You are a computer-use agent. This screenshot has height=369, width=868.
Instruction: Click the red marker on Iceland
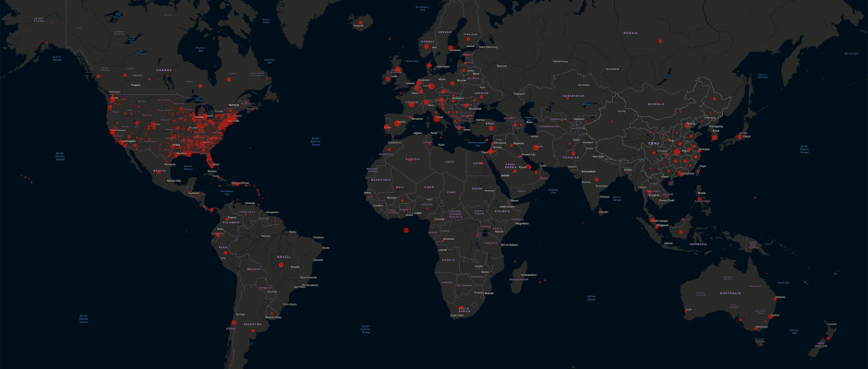tap(358, 20)
